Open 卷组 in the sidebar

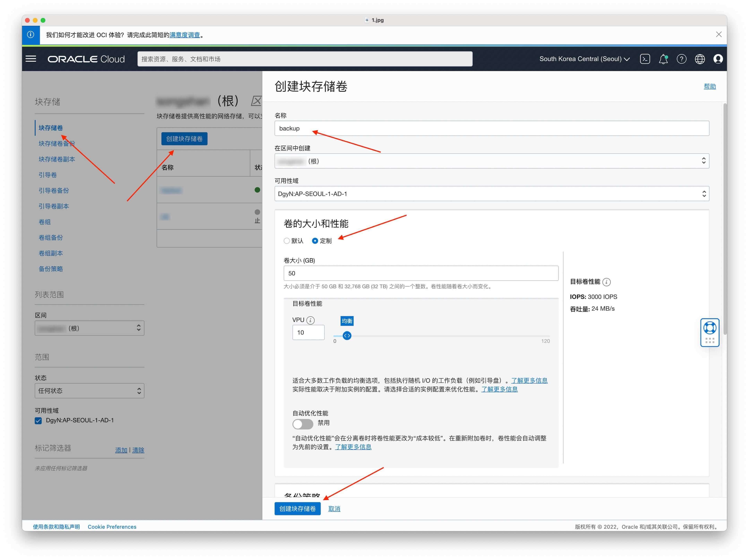[45, 222]
